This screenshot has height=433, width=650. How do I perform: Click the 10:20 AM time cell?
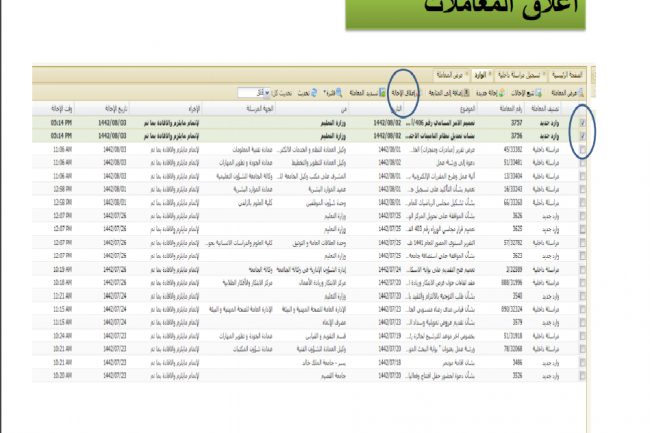63,376
